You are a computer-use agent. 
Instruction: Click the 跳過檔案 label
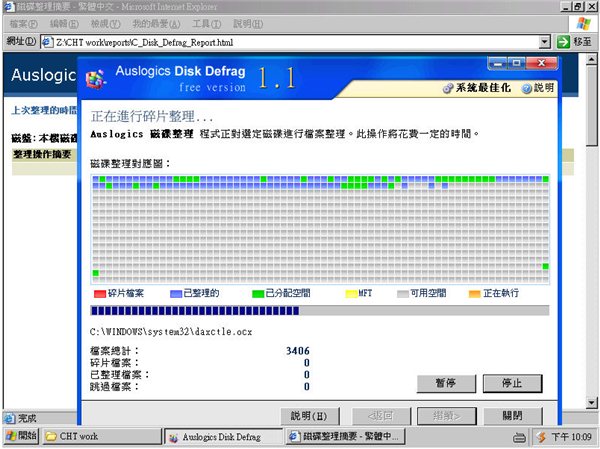coord(114,387)
